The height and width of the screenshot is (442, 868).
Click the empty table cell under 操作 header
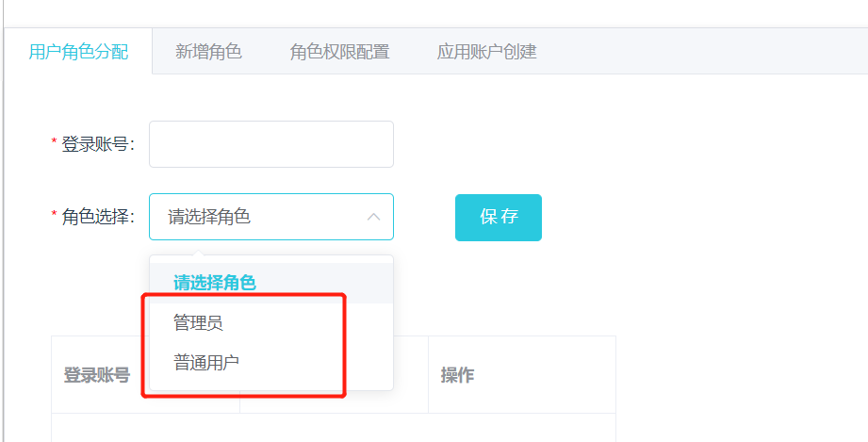coord(521,428)
